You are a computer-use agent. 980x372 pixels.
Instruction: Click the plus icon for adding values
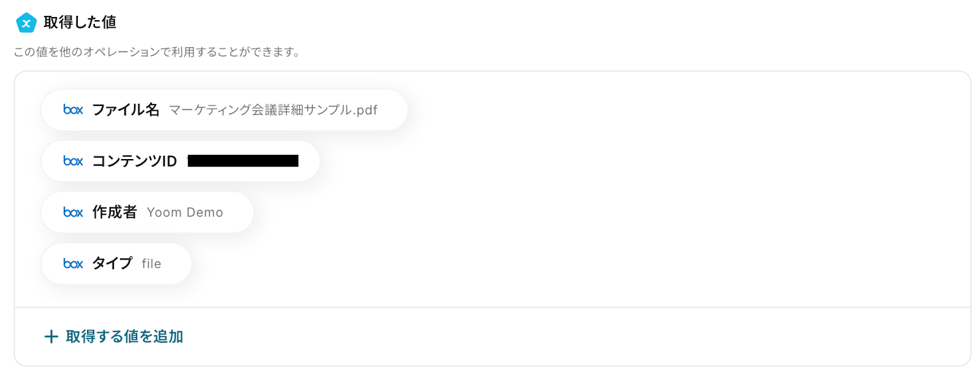click(x=51, y=337)
